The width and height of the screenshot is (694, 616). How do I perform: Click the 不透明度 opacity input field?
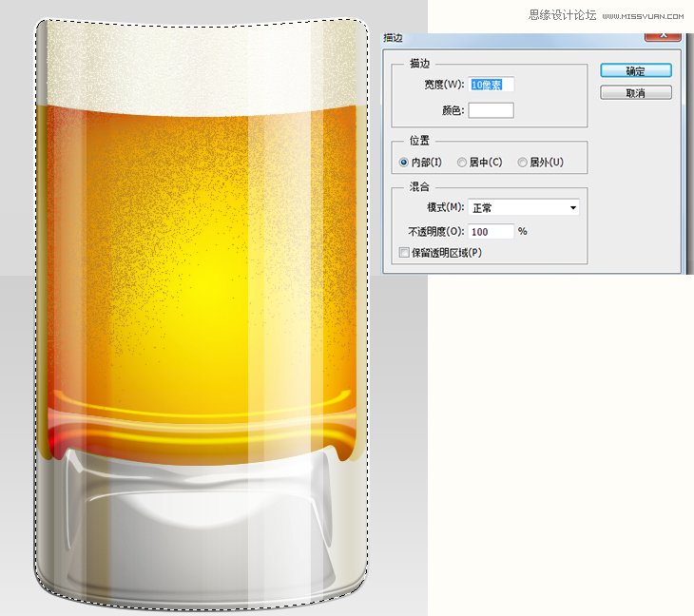(x=491, y=231)
